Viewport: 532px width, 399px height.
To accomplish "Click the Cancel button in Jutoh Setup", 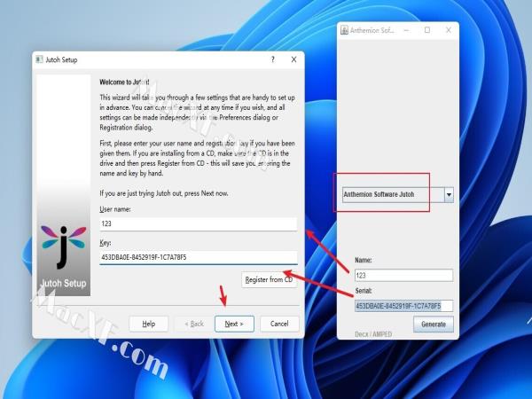I will coord(279,324).
